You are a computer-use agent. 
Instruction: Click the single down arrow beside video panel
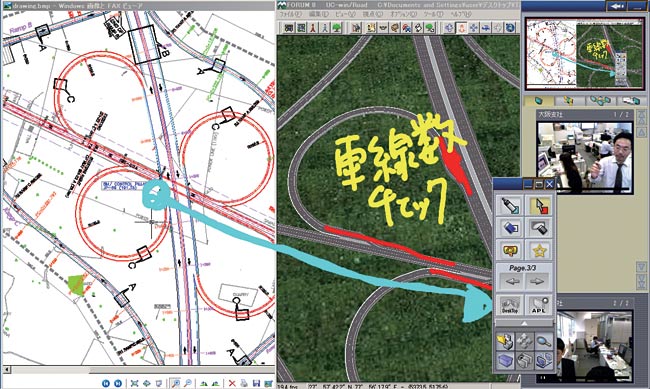tap(641, 266)
